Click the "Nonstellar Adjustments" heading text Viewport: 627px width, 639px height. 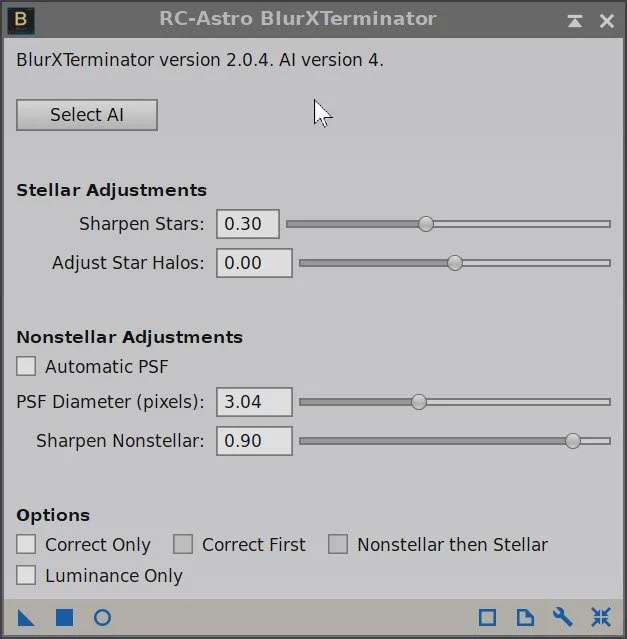(129, 337)
